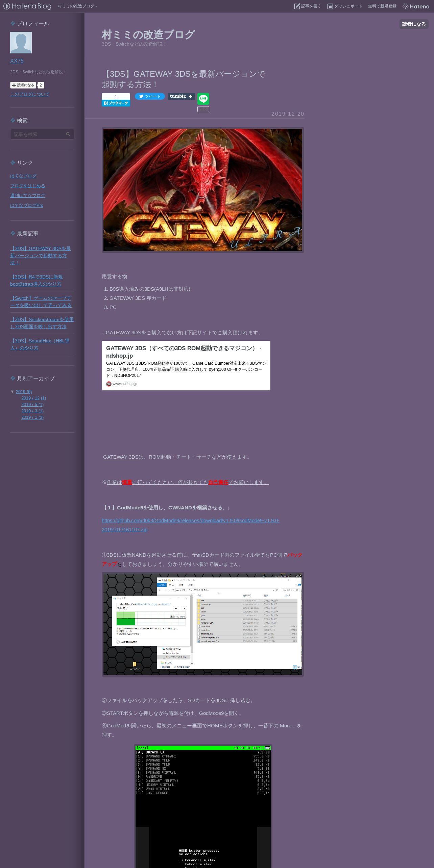Screen dimensions: 434x868
Task: Click the B!ブックマーク button
Action: pos(116,103)
